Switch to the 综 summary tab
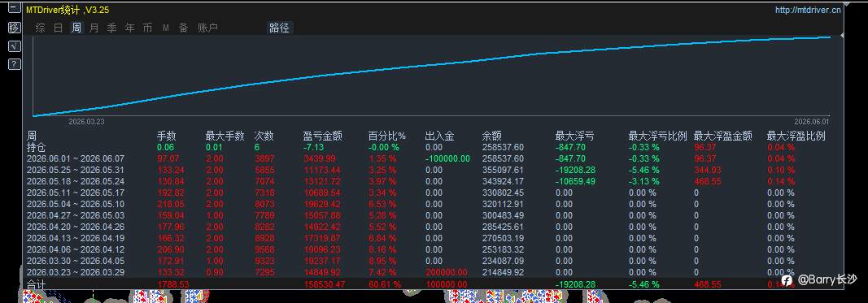Screen dimensions: 868x303 40,28
